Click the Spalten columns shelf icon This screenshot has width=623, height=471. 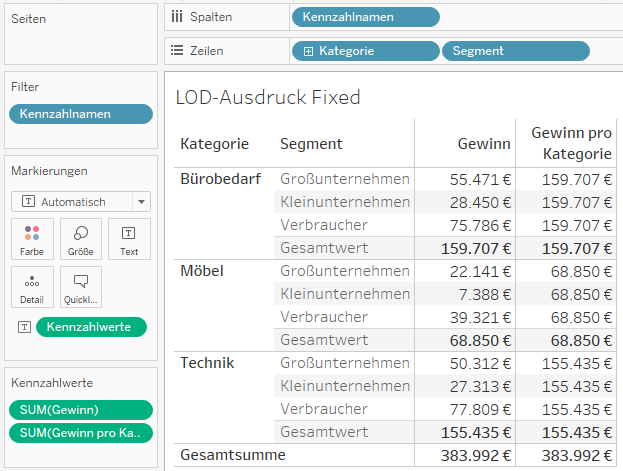pos(177,17)
